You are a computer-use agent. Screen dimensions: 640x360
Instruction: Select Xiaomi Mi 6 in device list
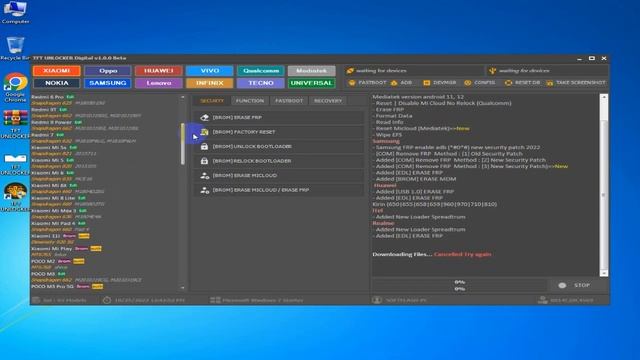click(47, 173)
